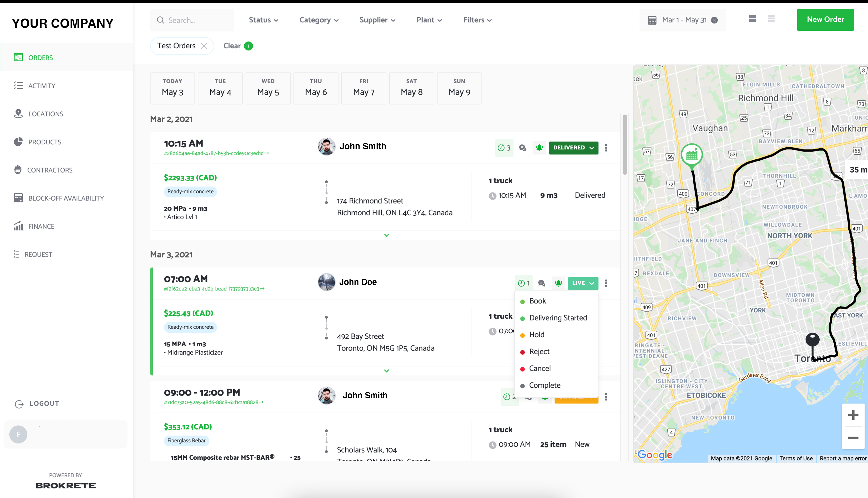Click the green bell icon on John Doe's order

[558, 283]
